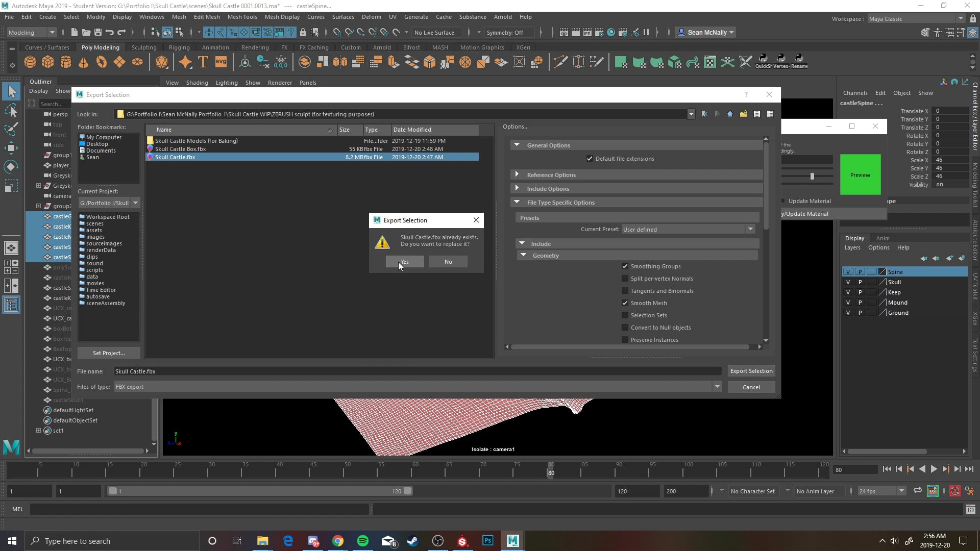This screenshot has width=980, height=551.
Task: Click the help question mark icon
Action: 746,94
